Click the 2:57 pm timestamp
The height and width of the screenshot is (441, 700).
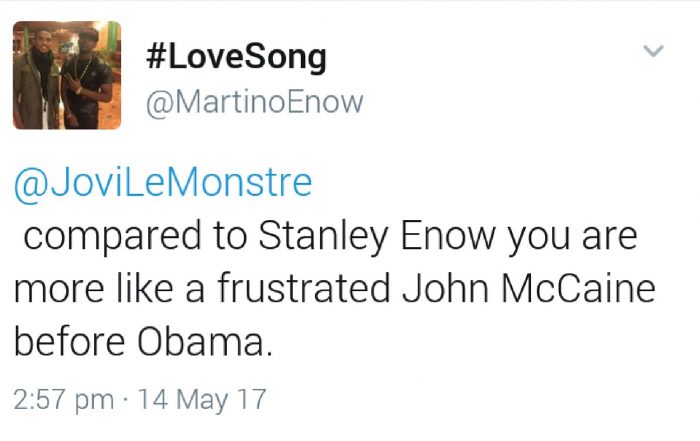pyautogui.click(x=64, y=400)
